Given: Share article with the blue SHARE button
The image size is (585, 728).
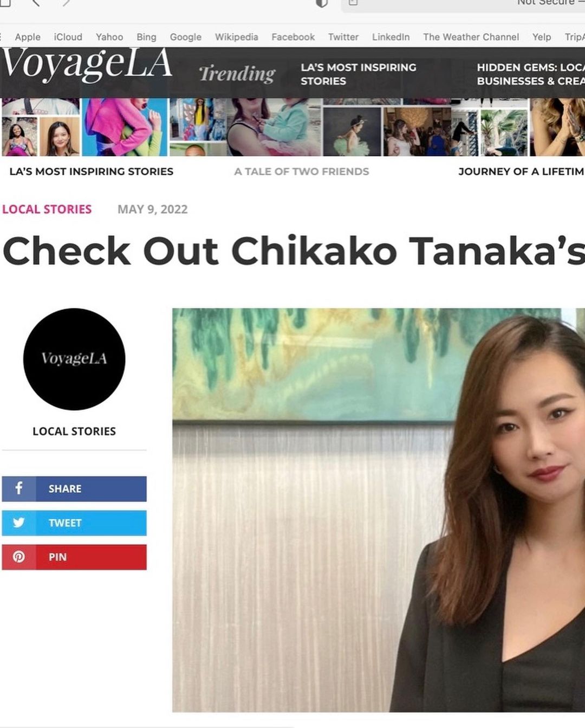Looking at the screenshot, I should pyautogui.click(x=74, y=488).
